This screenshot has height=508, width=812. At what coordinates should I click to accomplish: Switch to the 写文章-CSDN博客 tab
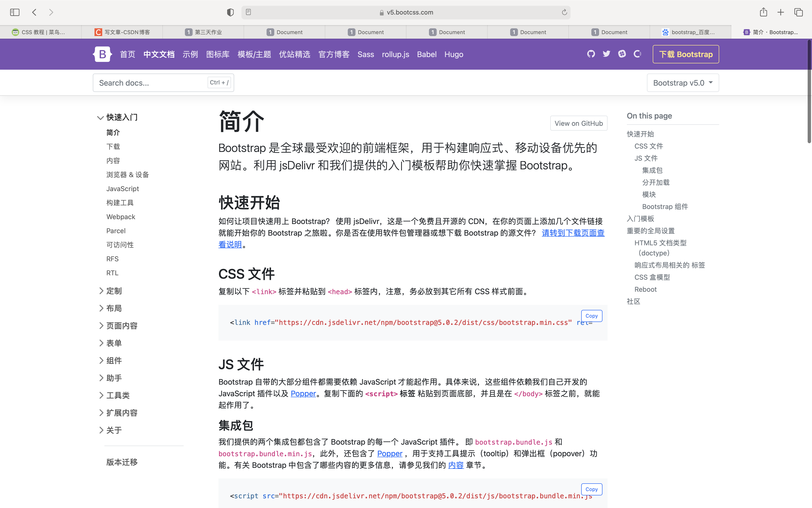122,32
